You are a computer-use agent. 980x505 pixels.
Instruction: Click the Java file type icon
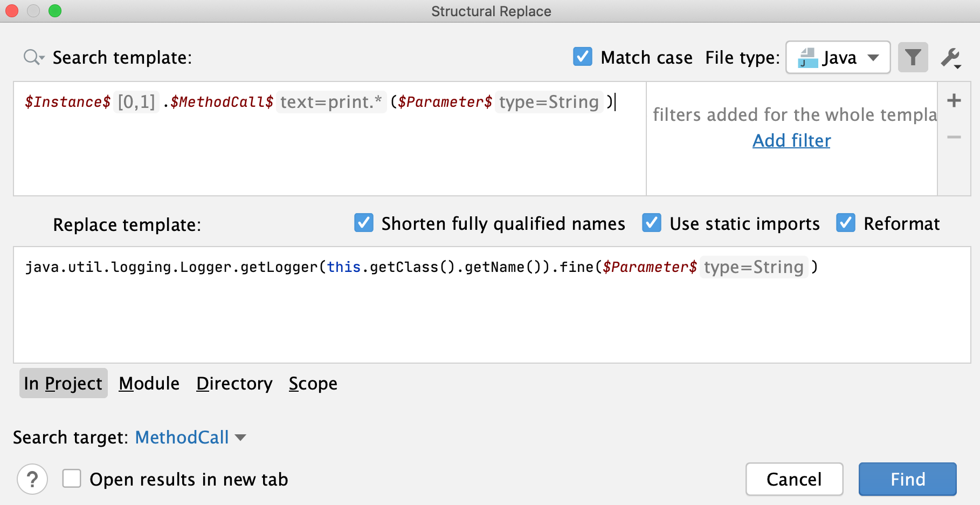coord(809,57)
